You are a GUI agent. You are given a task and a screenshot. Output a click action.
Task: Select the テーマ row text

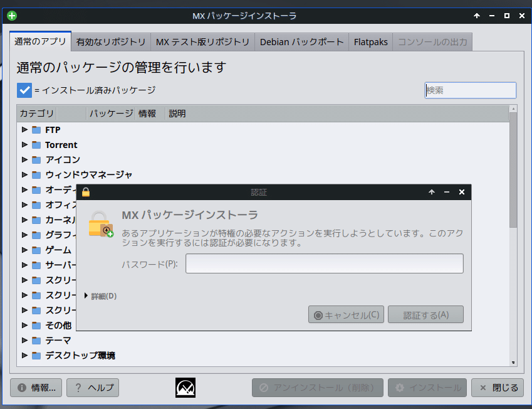click(x=58, y=341)
